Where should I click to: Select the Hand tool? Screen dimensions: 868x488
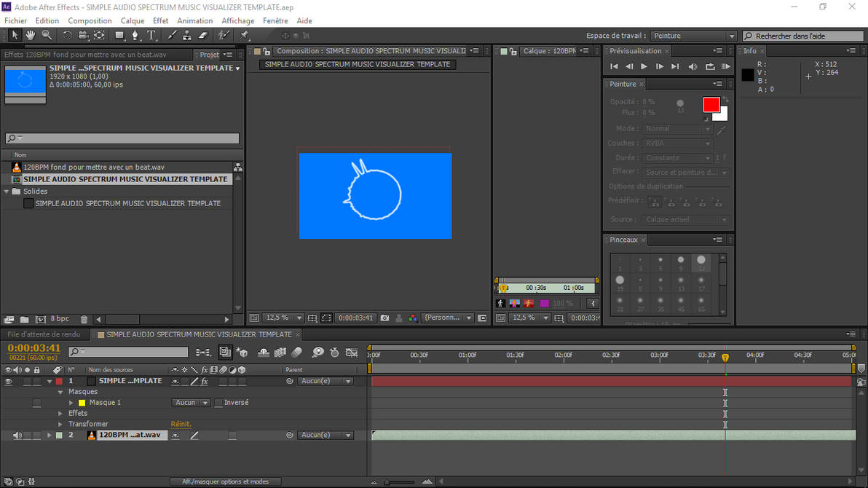click(30, 35)
